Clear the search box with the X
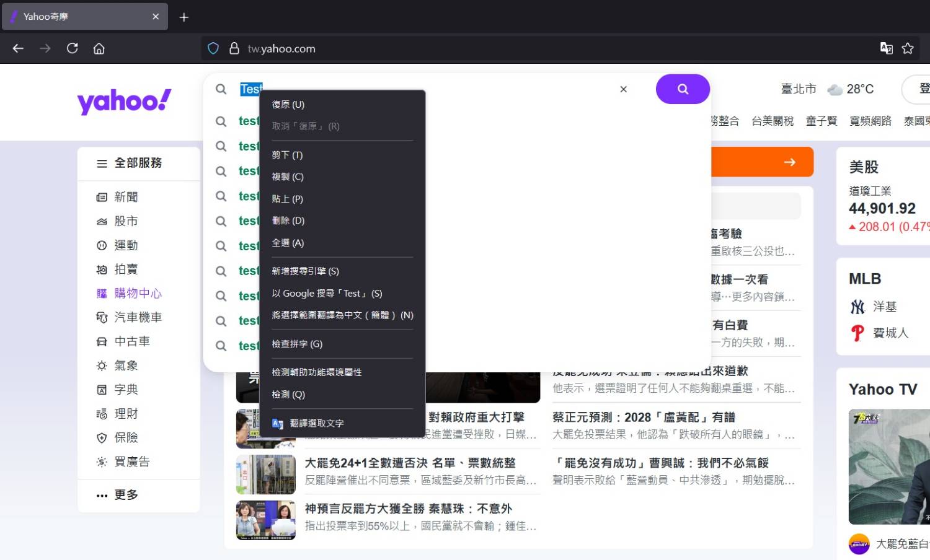 tap(624, 89)
